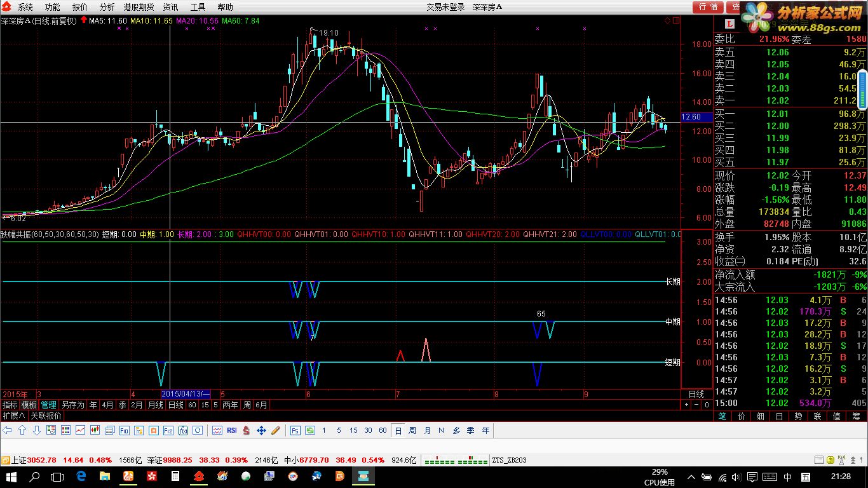
Task: Click the 模板 tab below chart
Action: pos(29,405)
